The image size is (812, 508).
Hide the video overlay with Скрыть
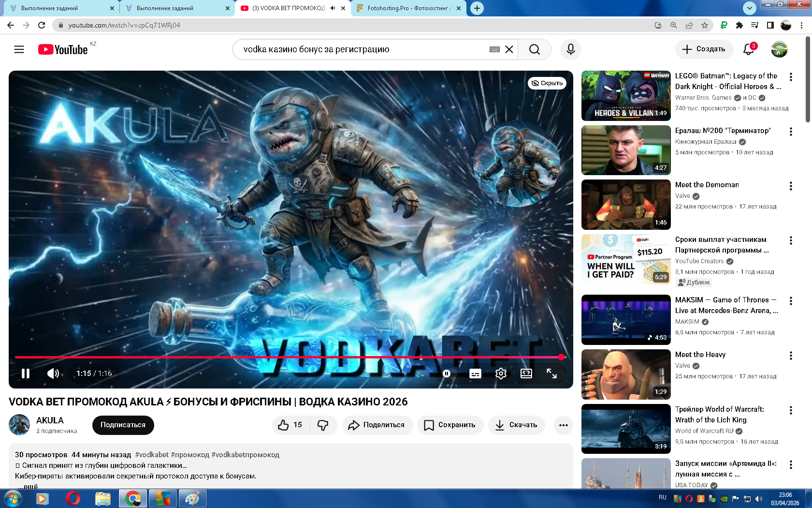[x=547, y=83]
